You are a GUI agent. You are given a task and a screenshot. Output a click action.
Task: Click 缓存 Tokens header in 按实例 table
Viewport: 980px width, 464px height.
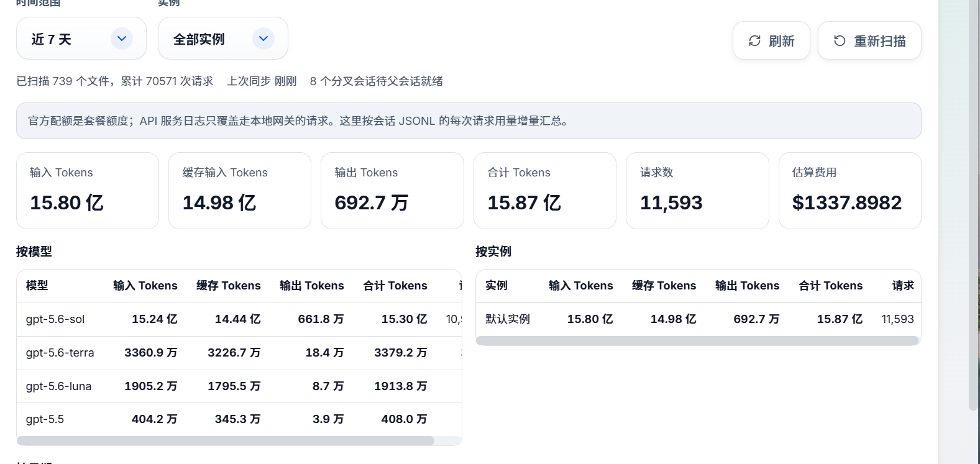click(x=664, y=286)
